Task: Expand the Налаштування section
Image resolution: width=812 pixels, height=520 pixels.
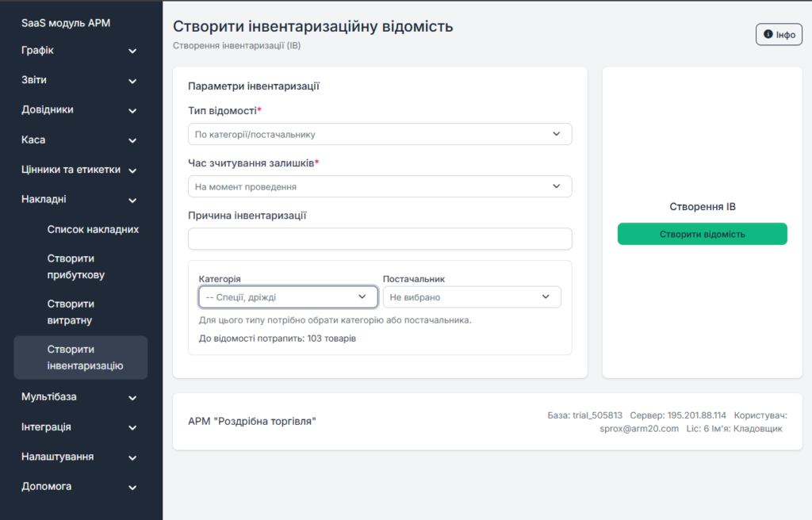Action: 79,457
